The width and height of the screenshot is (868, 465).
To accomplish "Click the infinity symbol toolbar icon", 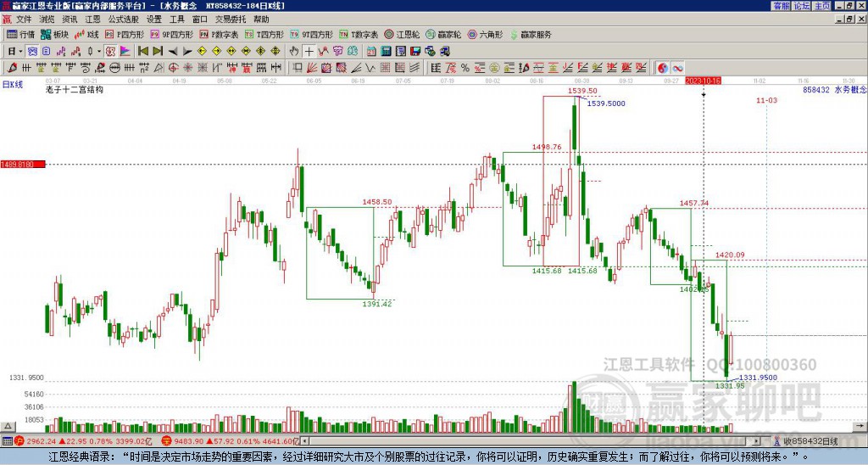I will coord(677,68).
